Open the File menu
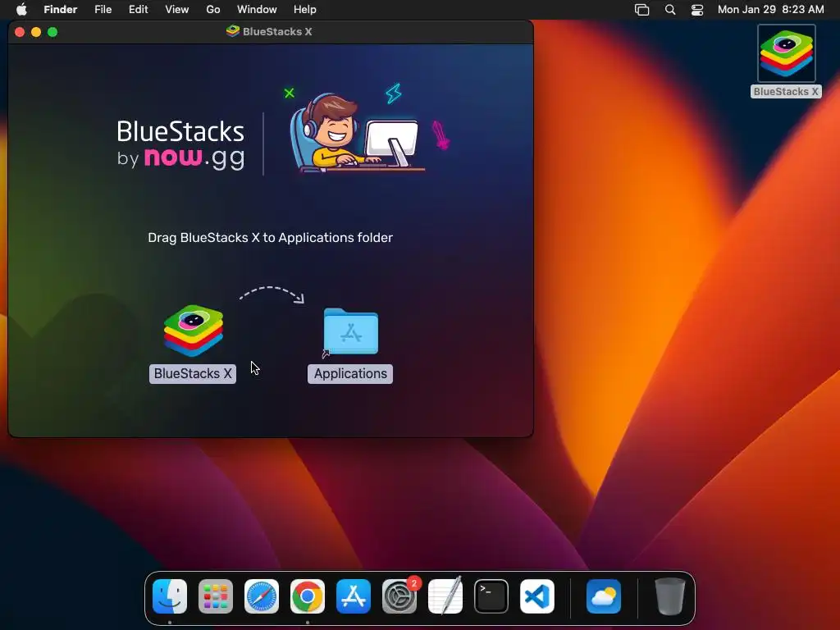The width and height of the screenshot is (840, 630). click(x=103, y=10)
